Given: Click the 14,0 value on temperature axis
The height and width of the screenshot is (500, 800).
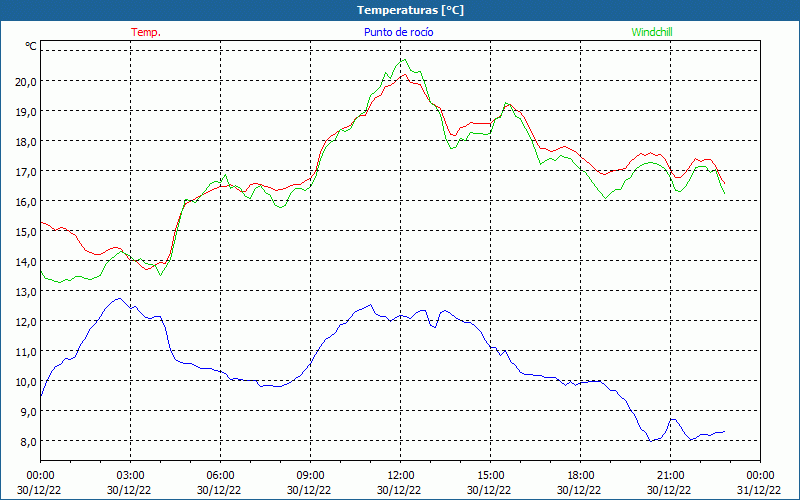Looking at the screenshot, I should tap(26, 262).
